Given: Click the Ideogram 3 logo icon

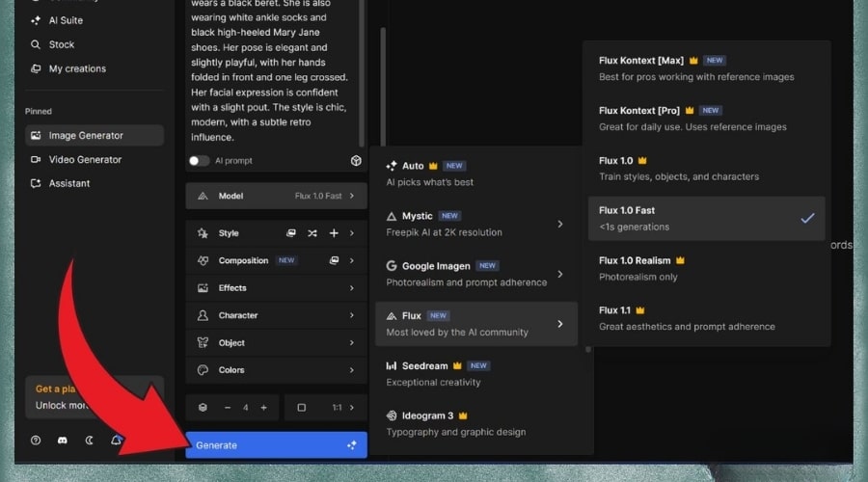Looking at the screenshot, I should click(392, 415).
